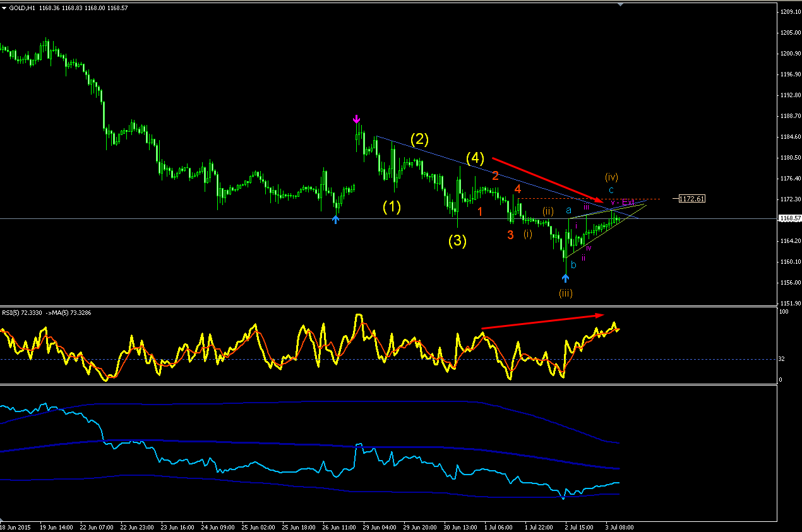Select the orange 1 sub-wave label
Screen dimensions: 802x532
[x=480, y=211]
